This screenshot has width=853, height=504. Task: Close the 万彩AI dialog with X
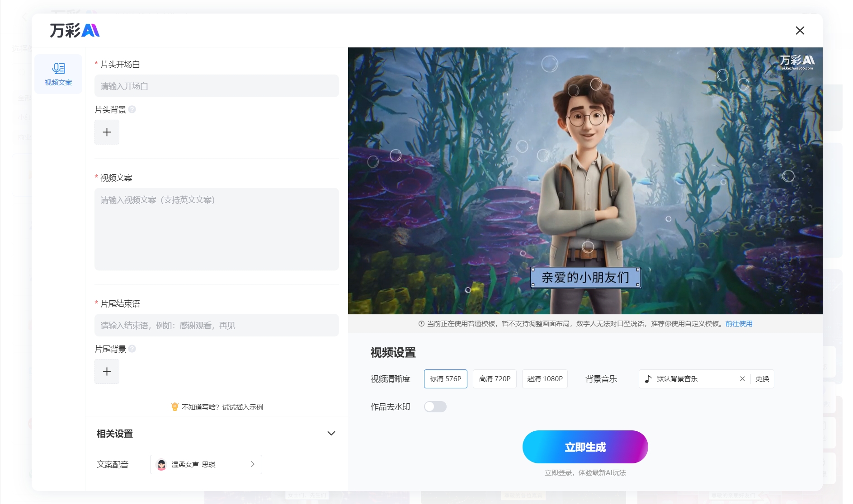[800, 30]
